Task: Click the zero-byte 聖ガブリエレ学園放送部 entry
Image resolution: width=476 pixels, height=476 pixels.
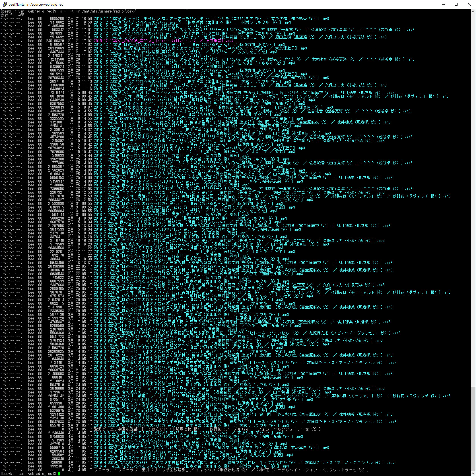Action: pyautogui.click(x=207, y=429)
